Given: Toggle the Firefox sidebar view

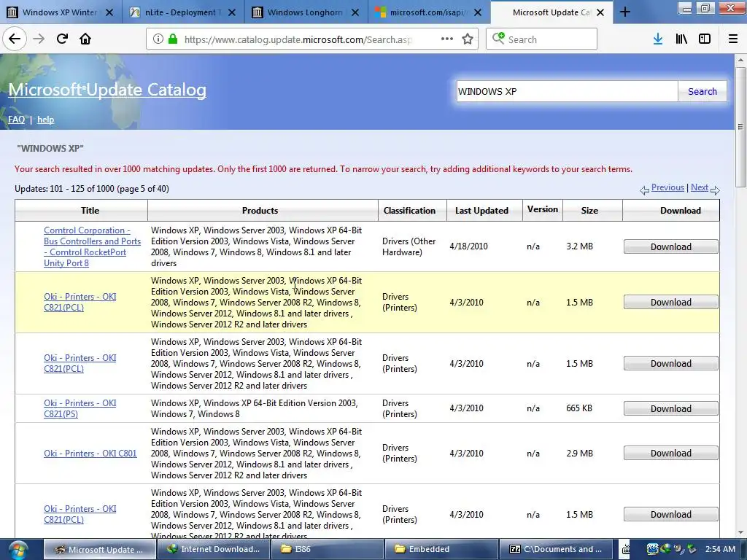Looking at the screenshot, I should (x=705, y=39).
